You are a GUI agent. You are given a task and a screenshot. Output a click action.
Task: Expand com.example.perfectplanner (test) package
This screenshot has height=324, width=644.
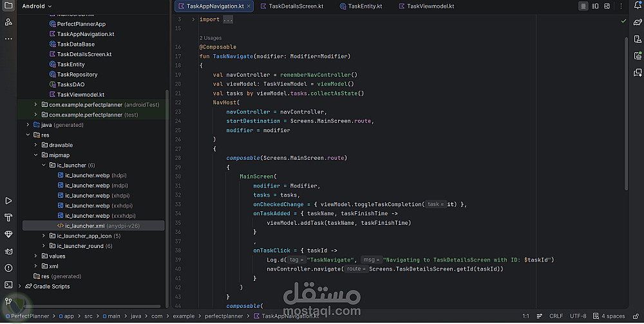35,115
